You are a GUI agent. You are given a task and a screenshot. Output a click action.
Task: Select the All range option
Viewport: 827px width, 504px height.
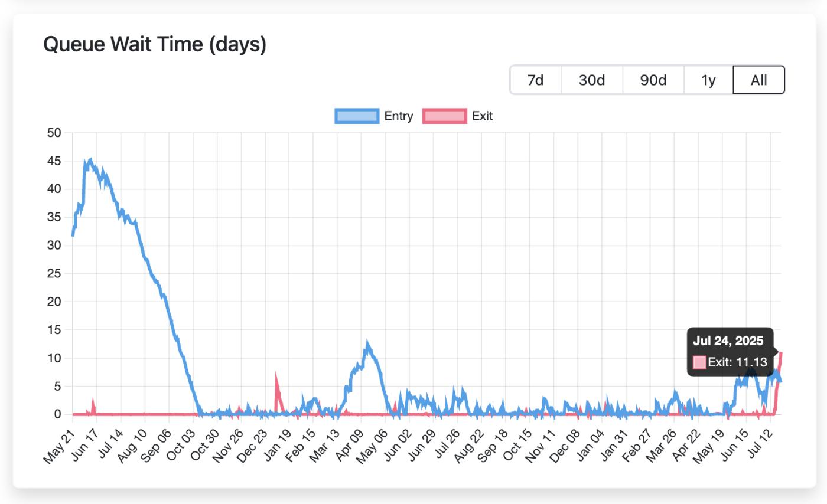pos(758,80)
